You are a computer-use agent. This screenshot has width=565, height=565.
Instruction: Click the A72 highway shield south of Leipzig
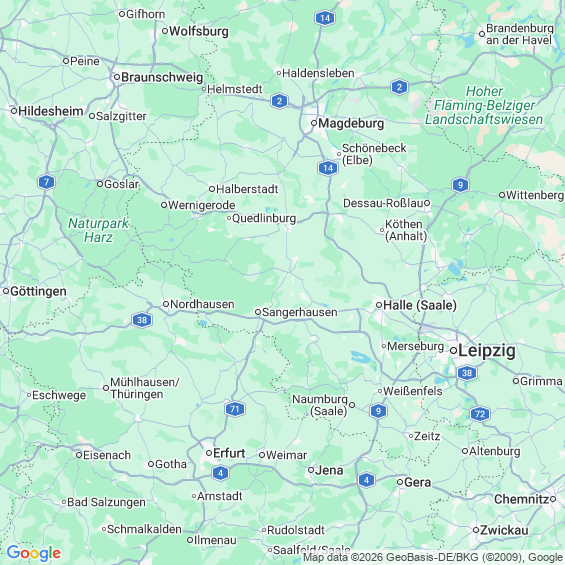point(480,414)
